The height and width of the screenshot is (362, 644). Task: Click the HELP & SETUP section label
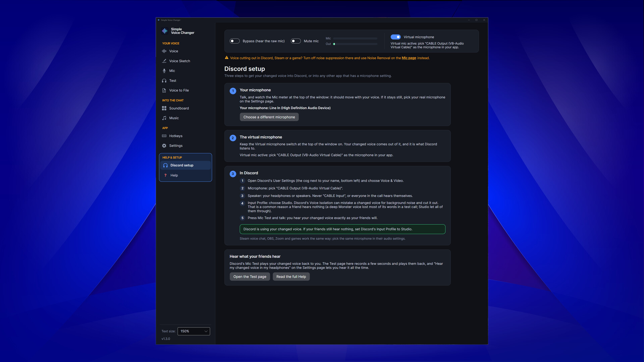point(172,158)
